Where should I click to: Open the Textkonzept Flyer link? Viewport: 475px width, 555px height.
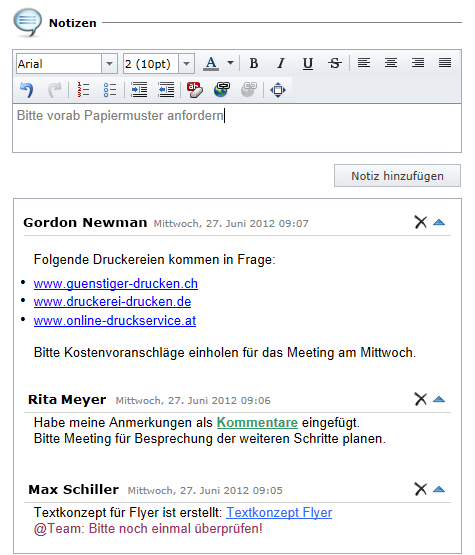click(x=279, y=512)
